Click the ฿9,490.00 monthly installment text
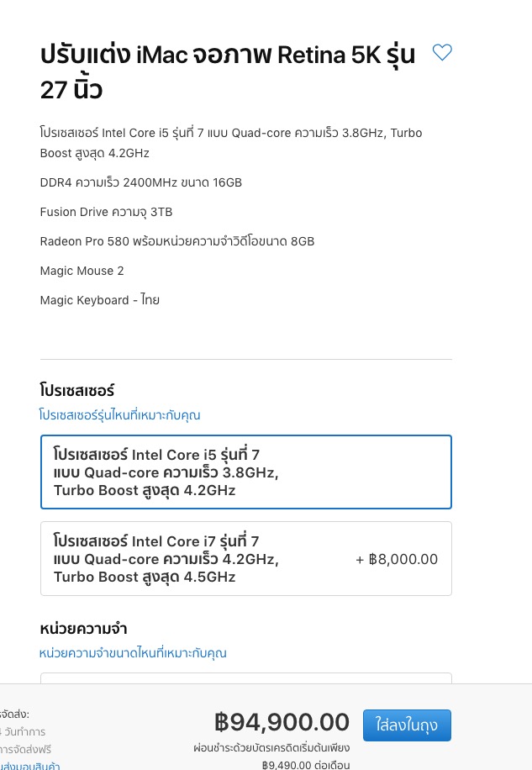The height and width of the screenshot is (770, 532). tap(305, 764)
